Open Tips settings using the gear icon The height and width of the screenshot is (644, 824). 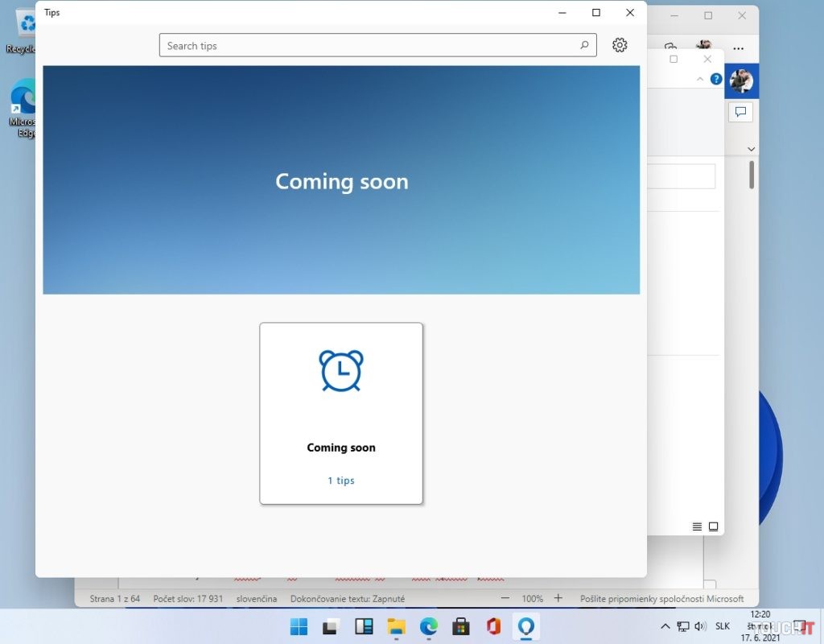[620, 45]
